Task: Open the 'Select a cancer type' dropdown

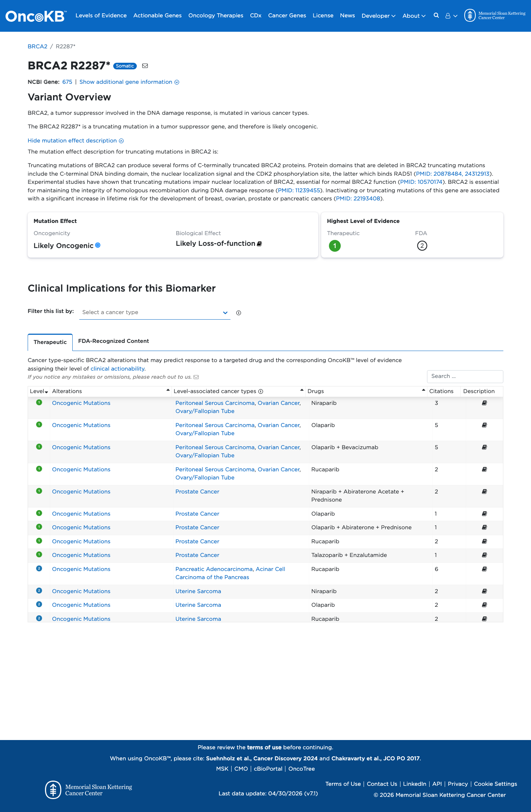Action: click(x=155, y=312)
